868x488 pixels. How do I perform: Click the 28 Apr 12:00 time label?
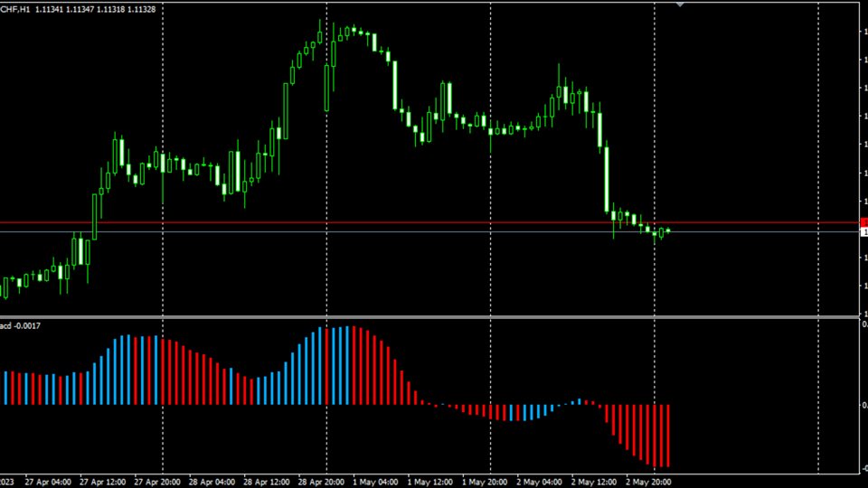click(266, 482)
